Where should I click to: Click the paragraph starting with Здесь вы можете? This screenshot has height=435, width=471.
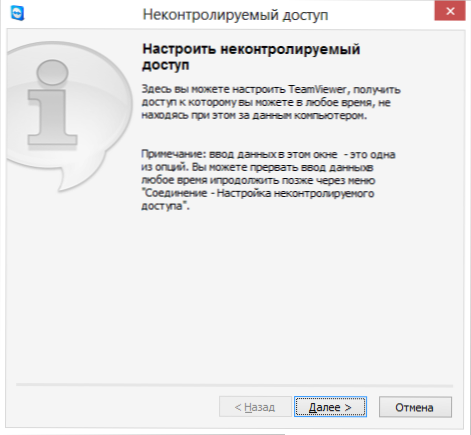[x=271, y=102]
